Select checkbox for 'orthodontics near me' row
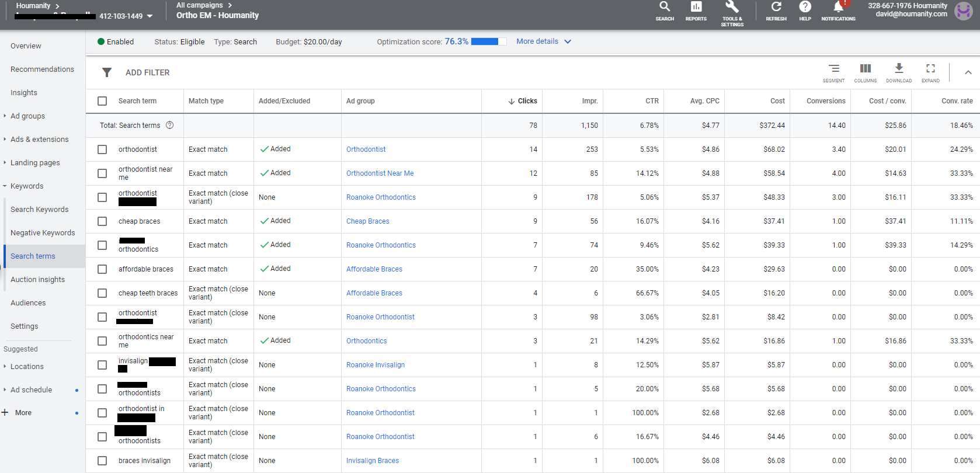 [x=102, y=341]
